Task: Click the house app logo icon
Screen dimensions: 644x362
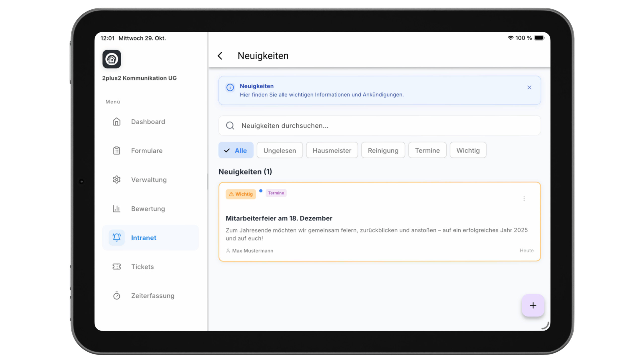Action: (112, 59)
